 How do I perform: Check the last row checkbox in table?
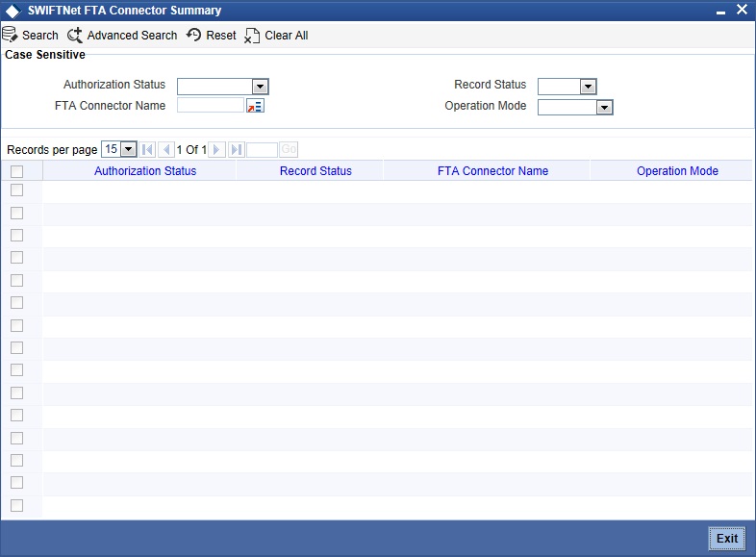coord(17,505)
